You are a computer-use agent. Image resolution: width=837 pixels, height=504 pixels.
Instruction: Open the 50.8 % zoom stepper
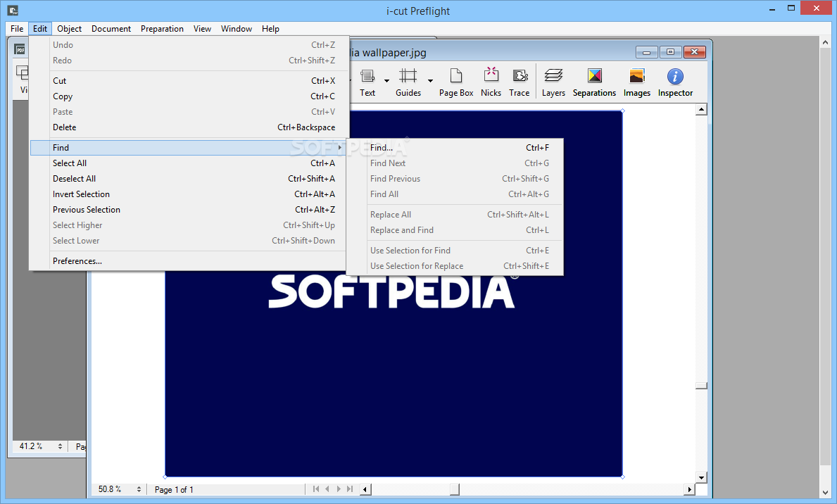pos(139,489)
